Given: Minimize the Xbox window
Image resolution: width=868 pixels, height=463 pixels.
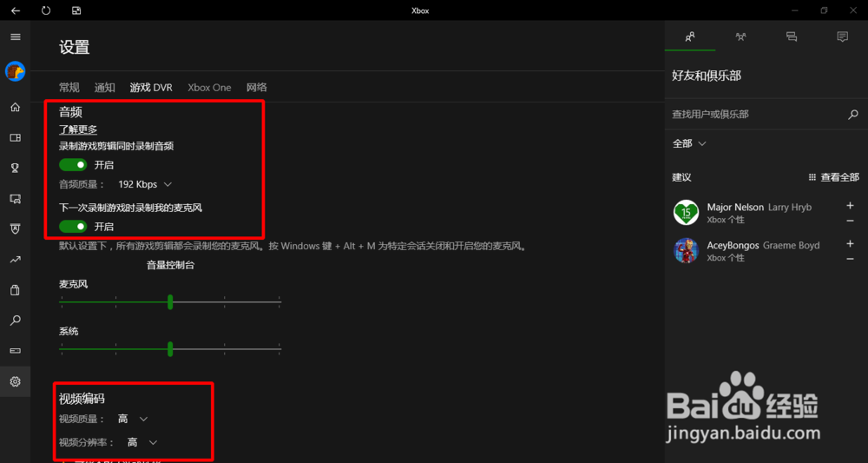Looking at the screenshot, I should [795, 10].
